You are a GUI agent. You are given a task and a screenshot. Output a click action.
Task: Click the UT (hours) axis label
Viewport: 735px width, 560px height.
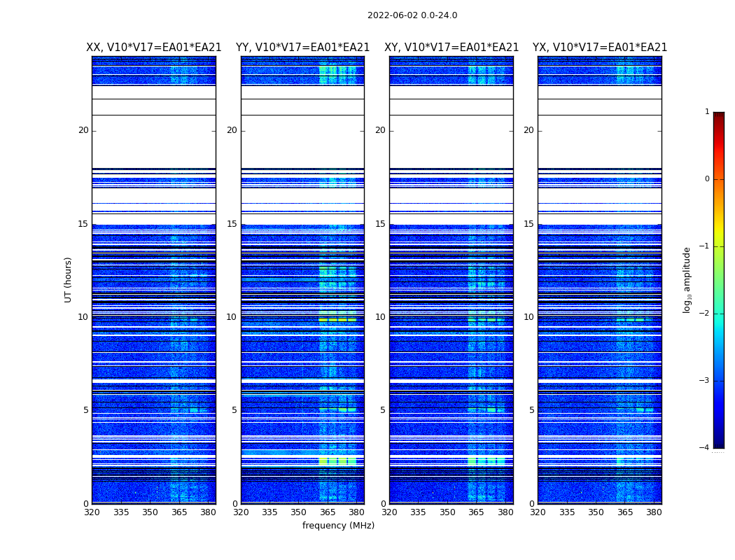[68, 280]
